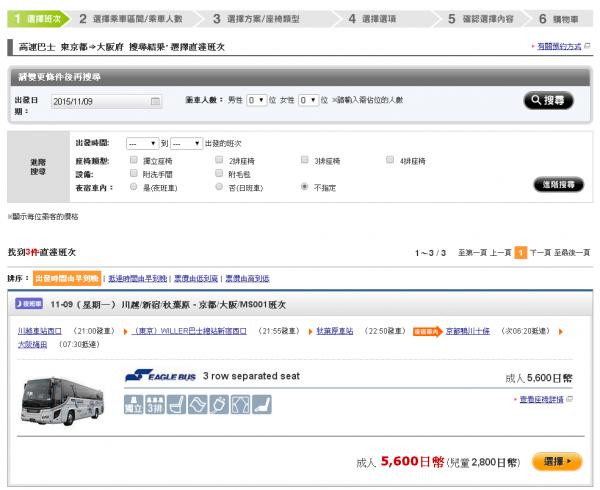Check the 3排座椅 seat type box
600x490 pixels.
(305, 160)
